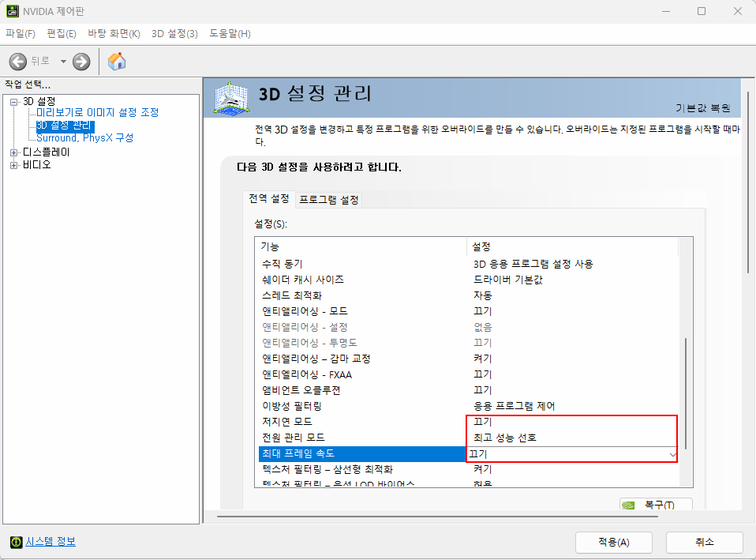
Task: Click the 설정 column header
Action: (x=573, y=246)
